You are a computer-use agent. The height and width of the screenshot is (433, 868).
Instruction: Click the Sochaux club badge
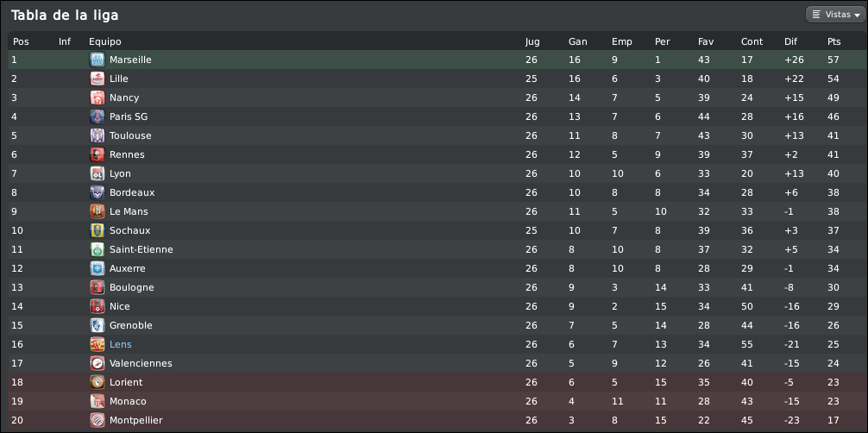click(x=97, y=230)
